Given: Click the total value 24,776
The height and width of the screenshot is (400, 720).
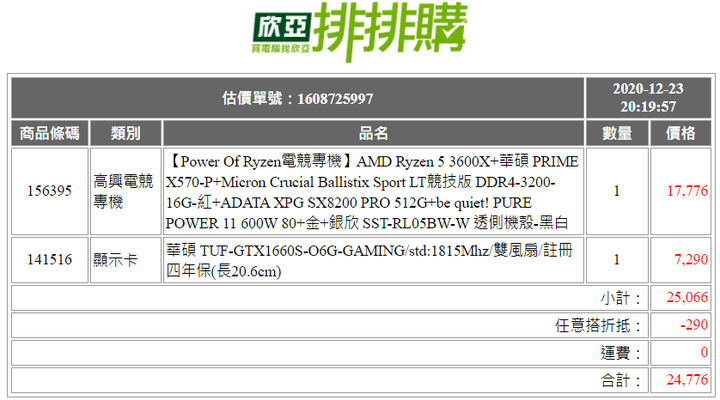Looking at the screenshot, I should pos(687,380).
